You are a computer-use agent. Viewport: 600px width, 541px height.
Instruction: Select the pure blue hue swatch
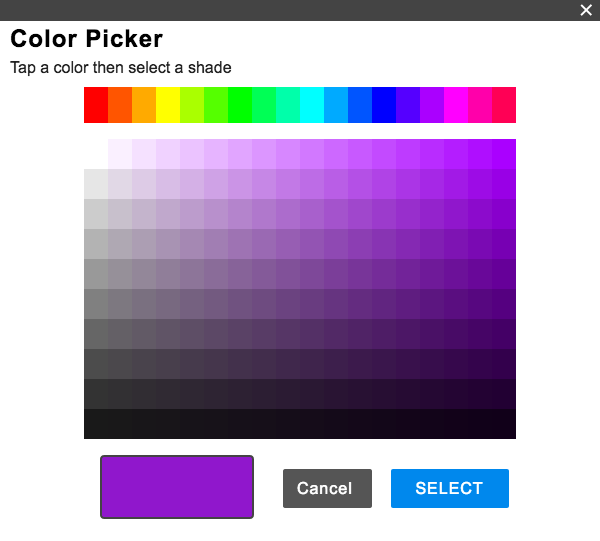tap(384, 105)
